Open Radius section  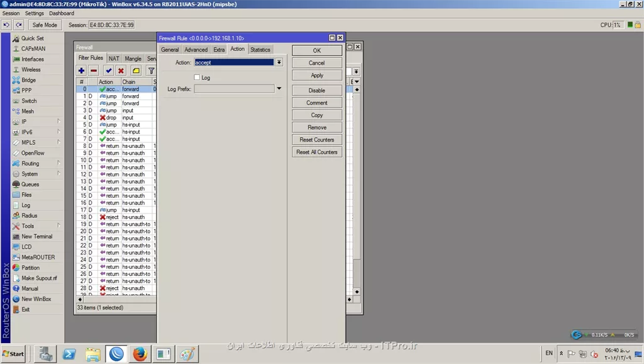(x=29, y=215)
